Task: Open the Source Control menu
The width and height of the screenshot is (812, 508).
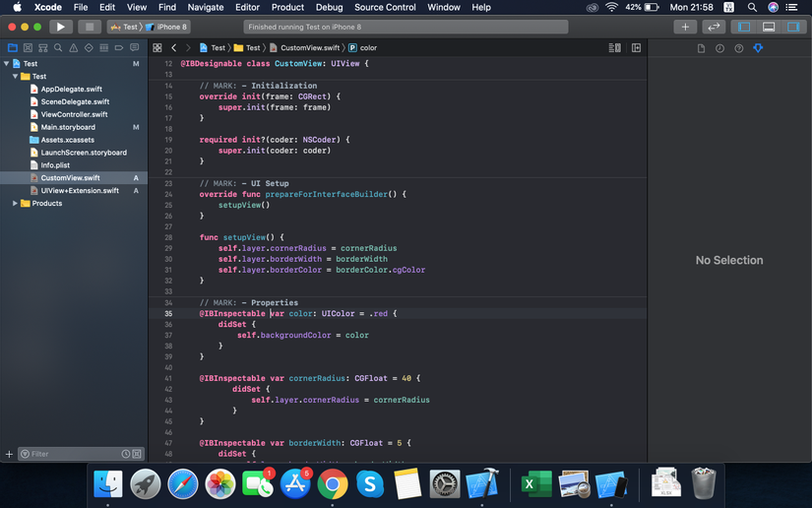Action: [x=385, y=7]
